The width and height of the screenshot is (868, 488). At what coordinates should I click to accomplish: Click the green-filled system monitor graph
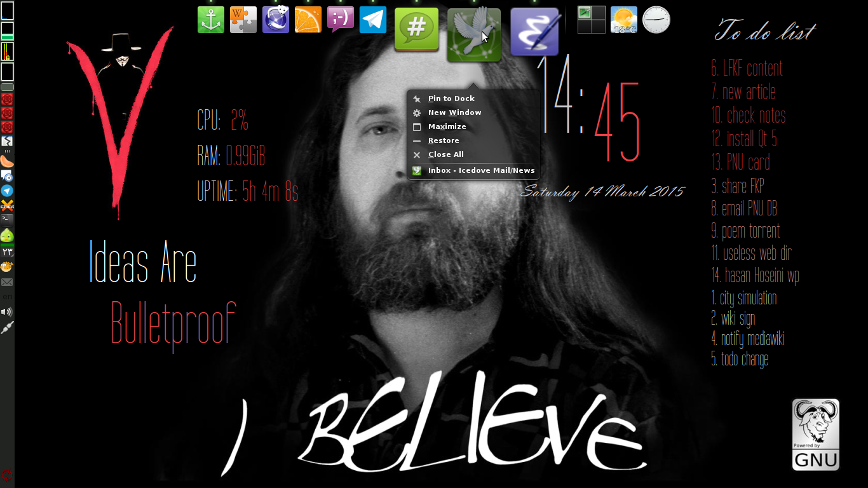coord(7,31)
